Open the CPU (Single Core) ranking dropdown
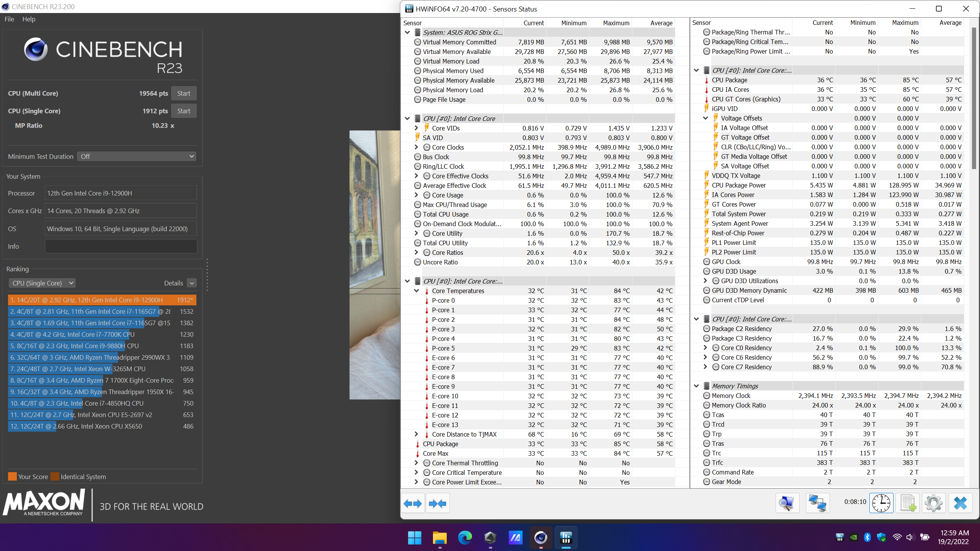Image resolution: width=980 pixels, height=551 pixels. pos(42,283)
